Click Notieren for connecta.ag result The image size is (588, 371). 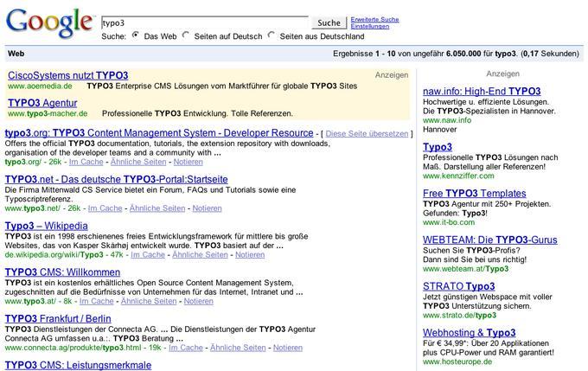pos(288,348)
